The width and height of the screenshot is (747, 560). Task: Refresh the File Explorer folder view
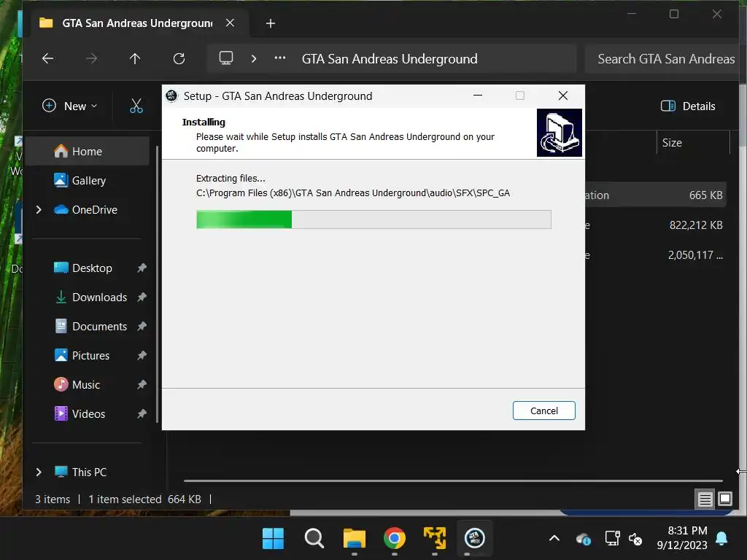coord(179,58)
